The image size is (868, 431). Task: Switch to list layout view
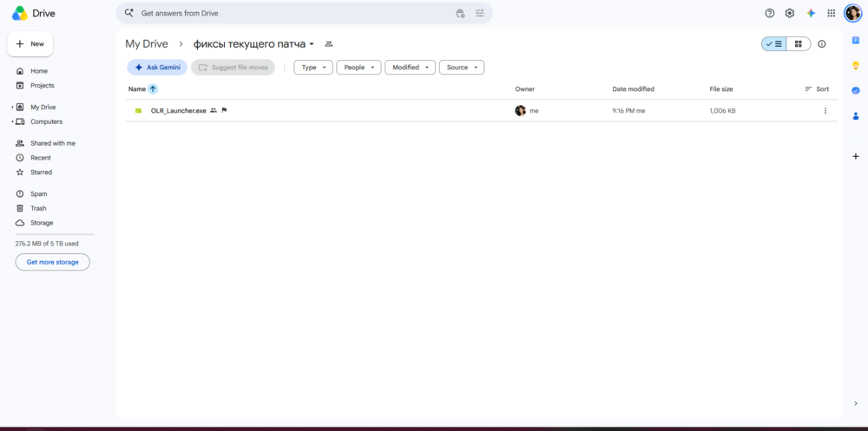coord(774,43)
